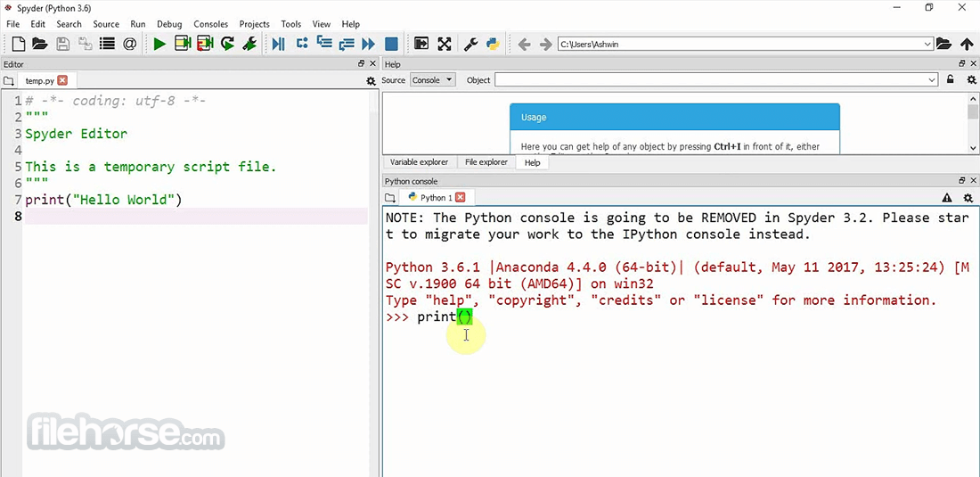Open the Debug menu
Image resolution: width=980 pixels, height=477 pixels.
169,24
